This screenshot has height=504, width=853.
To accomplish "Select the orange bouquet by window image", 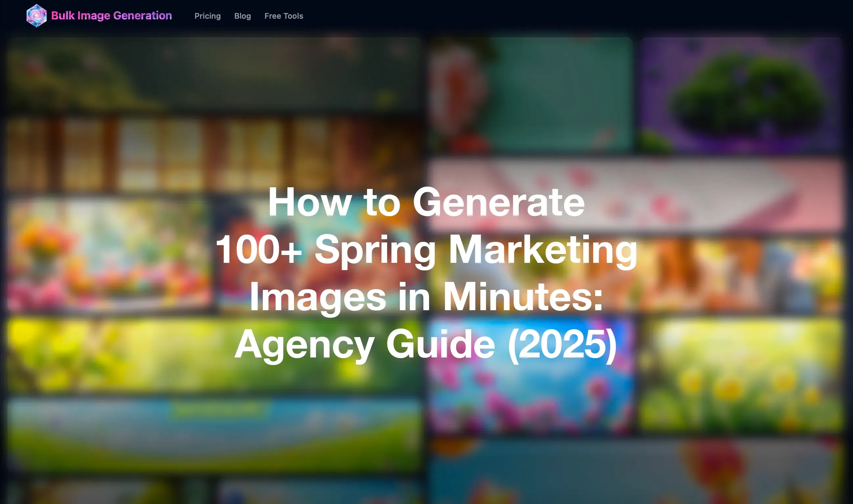I will [x=109, y=254].
